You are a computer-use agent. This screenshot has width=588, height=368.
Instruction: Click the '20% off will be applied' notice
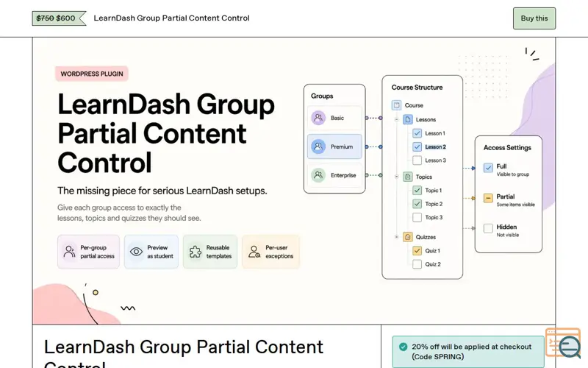point(468,352)
